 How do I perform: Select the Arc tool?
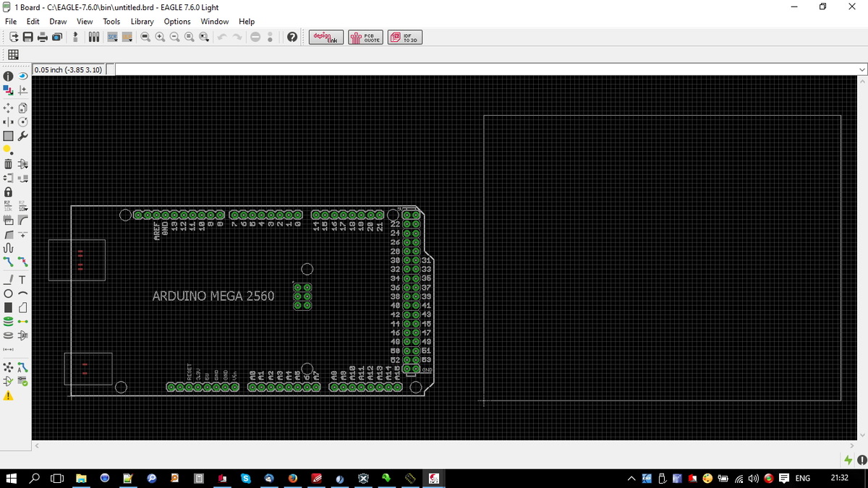pos(22,294)
